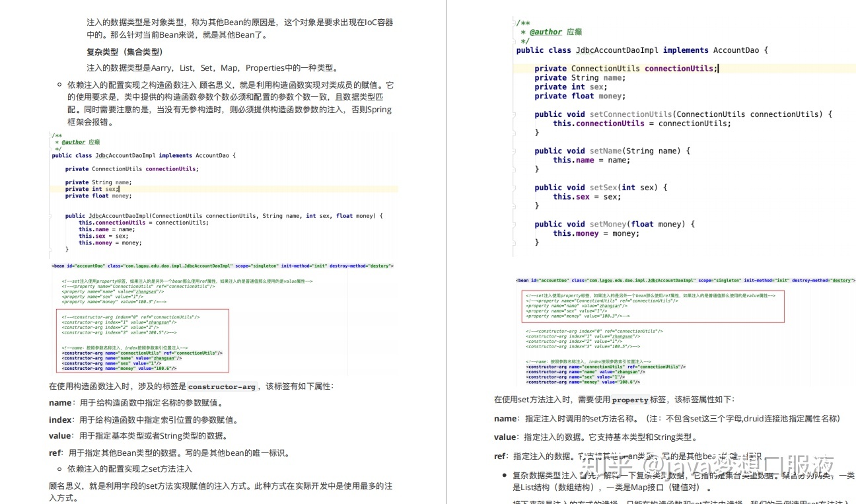Click the method signature public void setSex(int sex)

pyautogui.click(x=601, y=188)
